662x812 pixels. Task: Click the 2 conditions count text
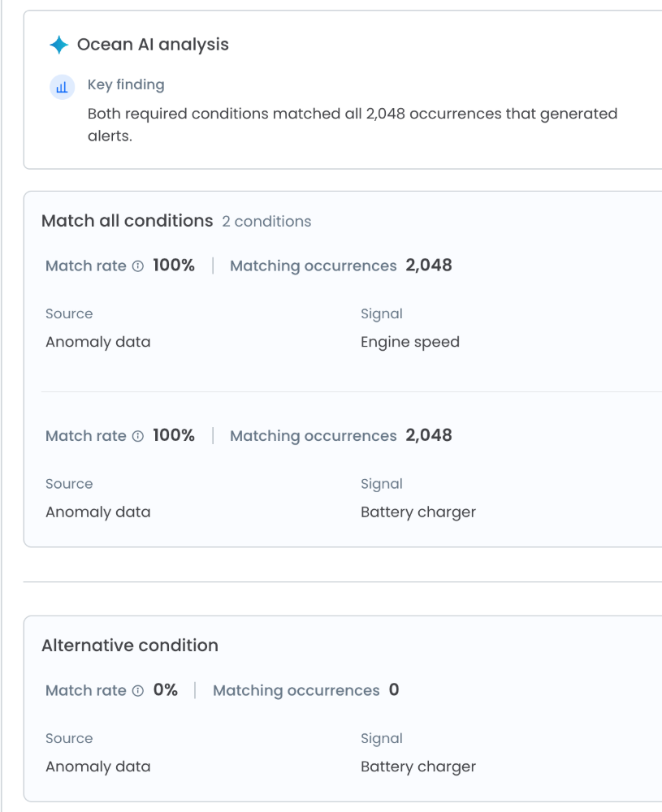pyautogui.click(x=266, y=222)
